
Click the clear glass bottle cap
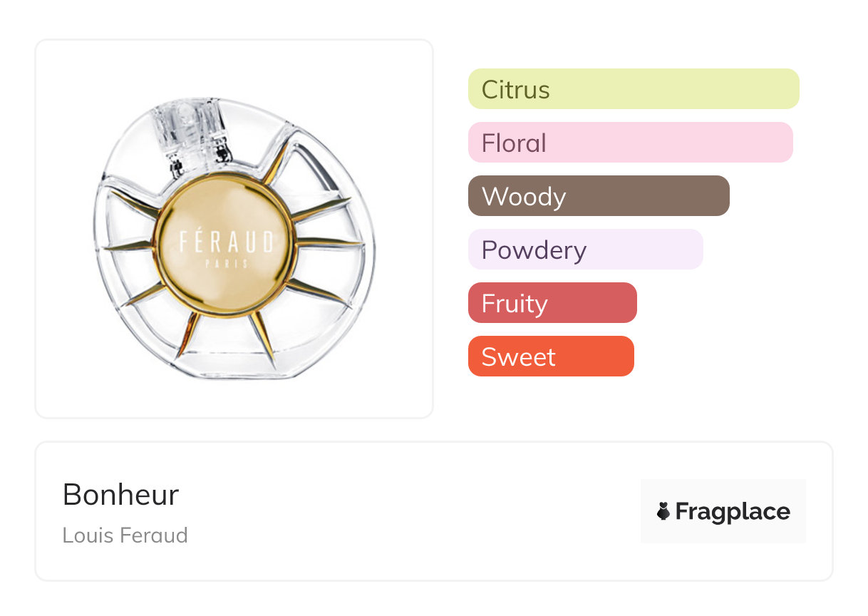pyautogui.click(x=191, y=127)
